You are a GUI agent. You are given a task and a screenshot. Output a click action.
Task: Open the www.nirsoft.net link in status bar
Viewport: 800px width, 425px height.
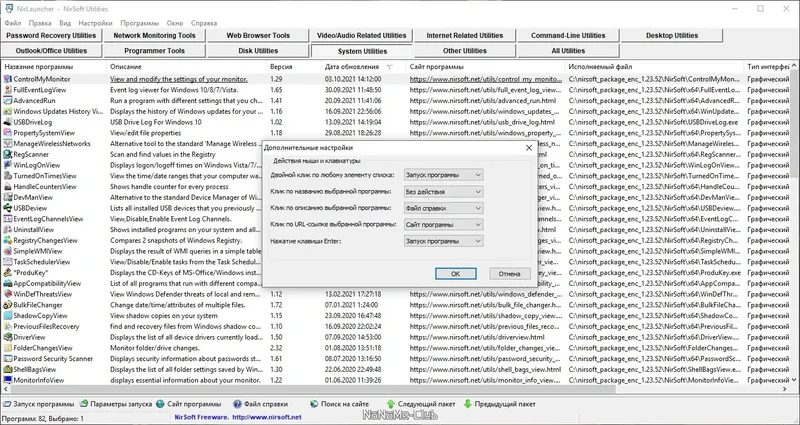pyautogui.click(x=267, y=417)
